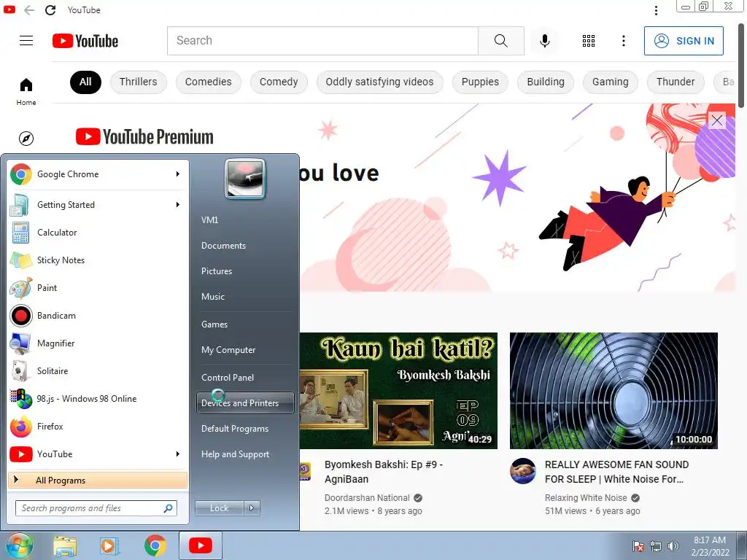
Task: Expand Getting Started submenu arrow
Action: click(x=178, y=205)
